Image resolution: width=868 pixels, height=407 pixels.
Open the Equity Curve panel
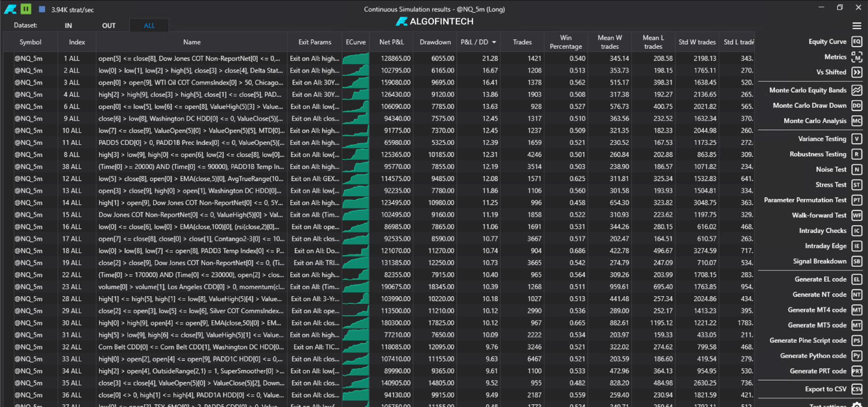click(828, 41)
